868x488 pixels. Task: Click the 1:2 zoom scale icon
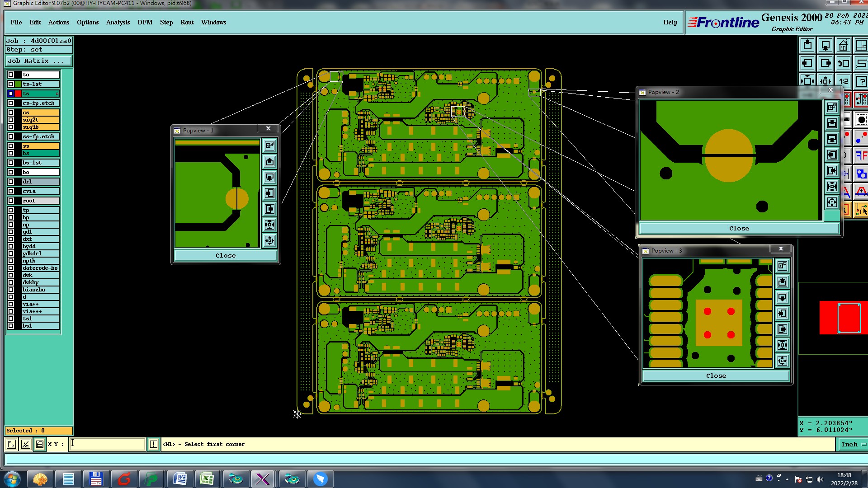[x=844, y=81]
